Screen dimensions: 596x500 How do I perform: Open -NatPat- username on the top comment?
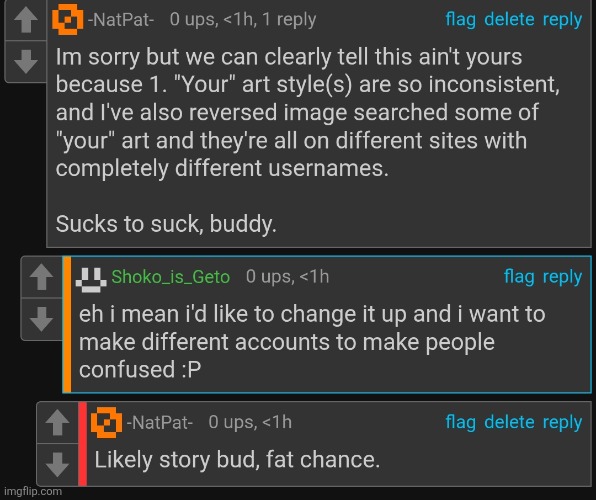[x=121, y=20]
